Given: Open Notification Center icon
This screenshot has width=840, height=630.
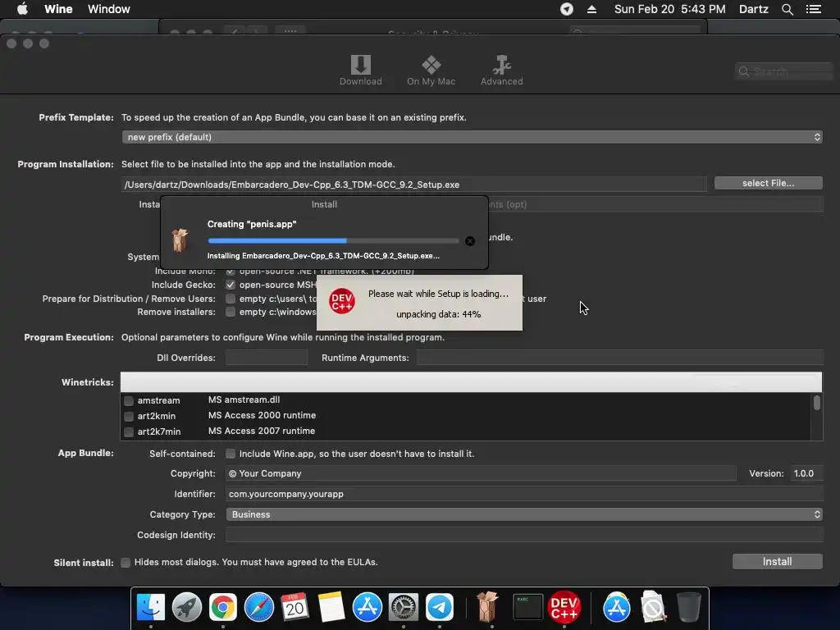Looking at the screenshot, I should coord(814,9).
